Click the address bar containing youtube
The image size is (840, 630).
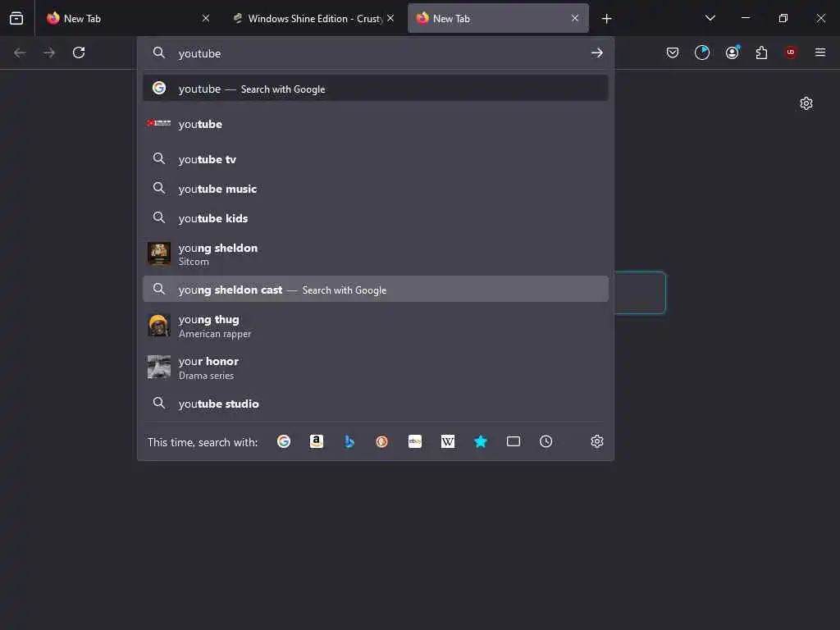[x=375, y=53]
